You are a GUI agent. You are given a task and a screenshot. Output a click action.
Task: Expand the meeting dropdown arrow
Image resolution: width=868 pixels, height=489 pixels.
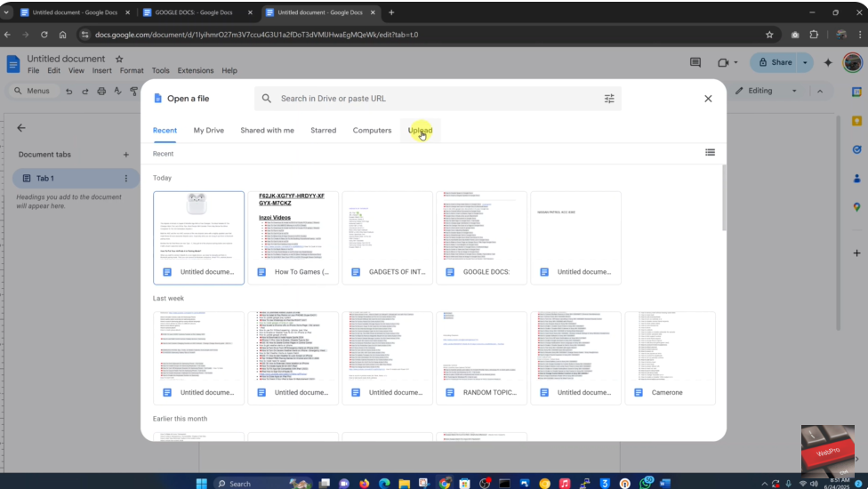tap(735, 62)
